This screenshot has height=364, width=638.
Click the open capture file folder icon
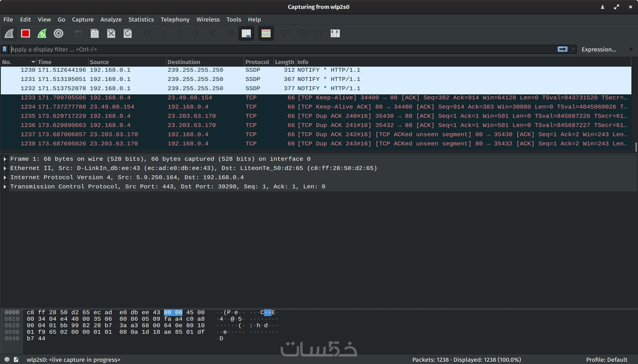78,33
